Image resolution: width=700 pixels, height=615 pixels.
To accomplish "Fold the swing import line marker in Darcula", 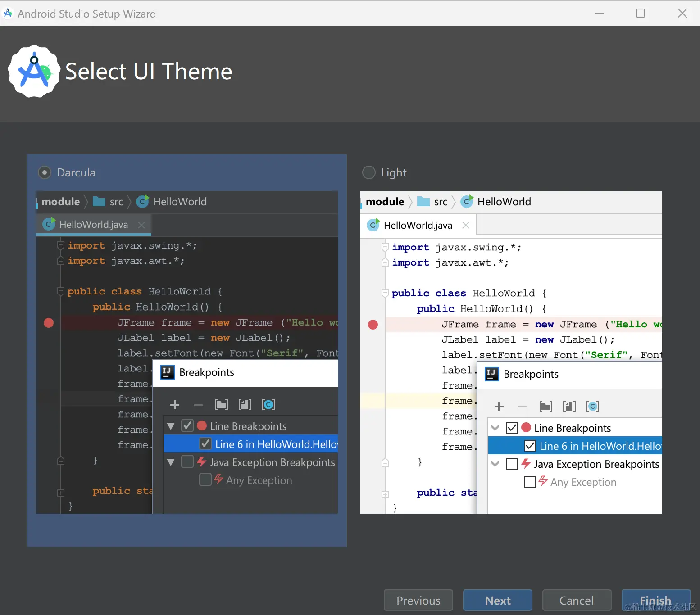I will [x=61, y=245].
